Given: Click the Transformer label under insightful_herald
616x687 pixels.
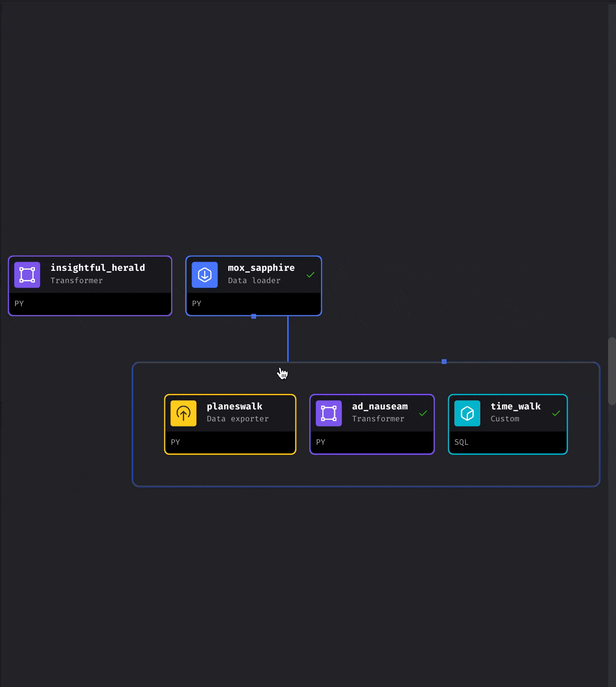Looking at the screenshot, I should 77,280.
